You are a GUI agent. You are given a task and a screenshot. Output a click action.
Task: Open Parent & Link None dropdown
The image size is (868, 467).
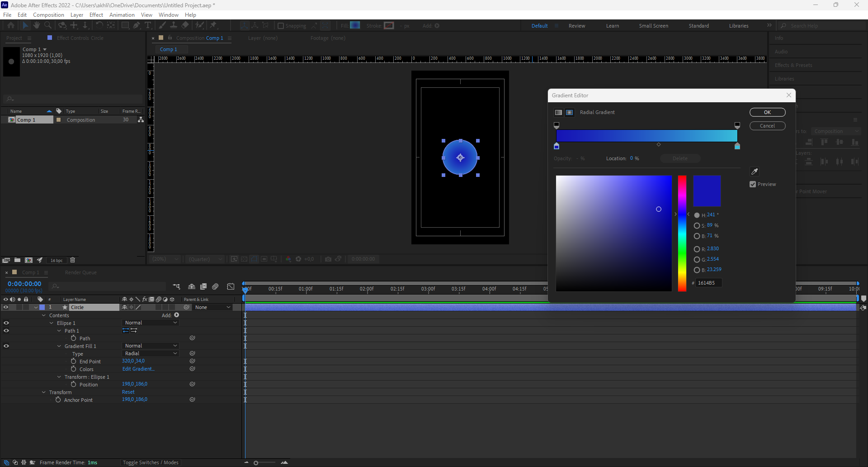point(212,307)
